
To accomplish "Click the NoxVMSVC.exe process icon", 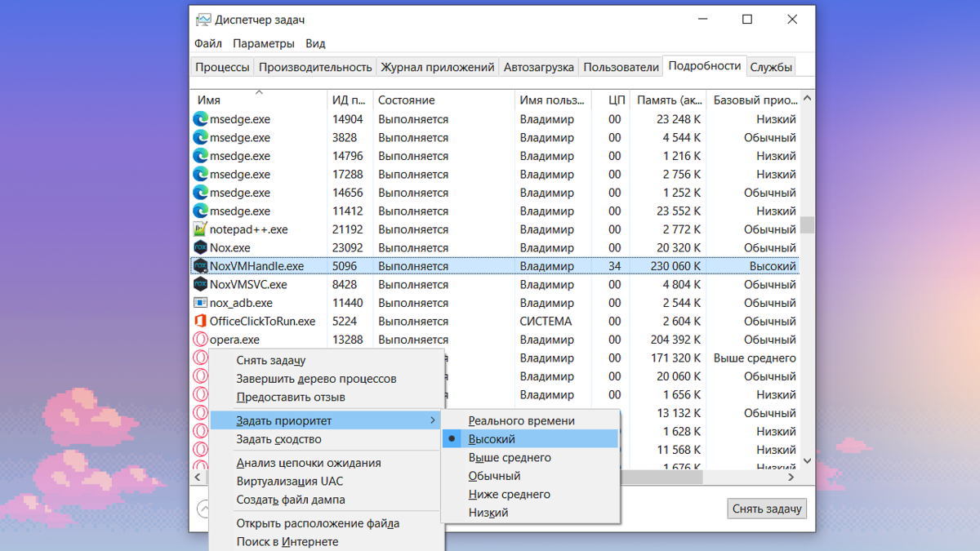I will point(200,284).
